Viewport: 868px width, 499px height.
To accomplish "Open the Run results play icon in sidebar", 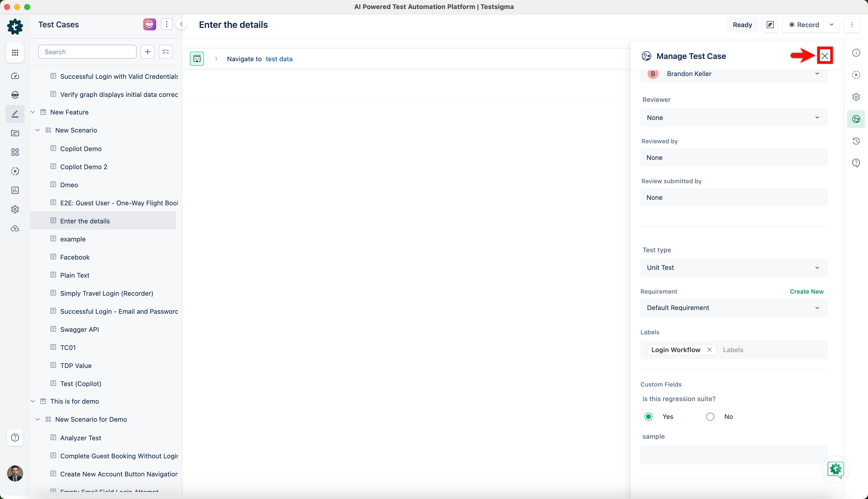I will [15, 171].
